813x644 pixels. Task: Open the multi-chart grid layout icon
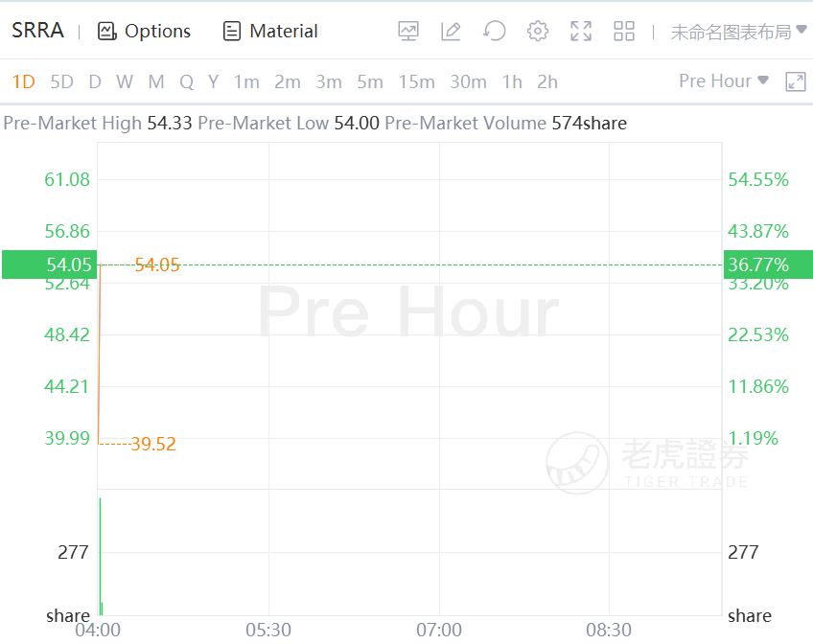(x=624, y=32)
